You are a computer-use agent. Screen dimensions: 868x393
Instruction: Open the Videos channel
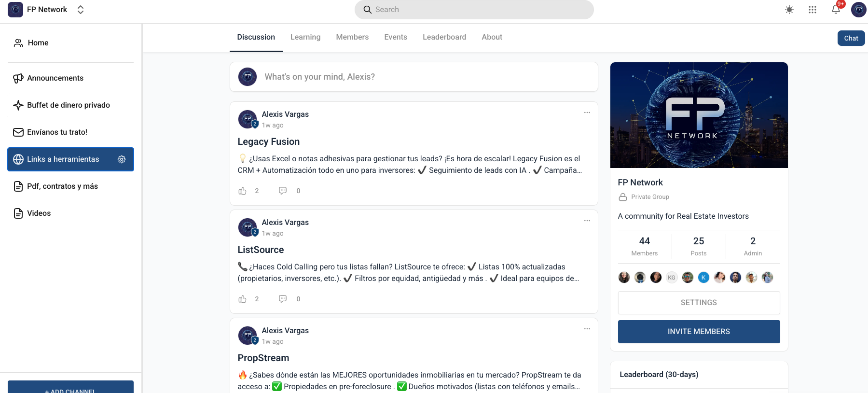(71, 213)
